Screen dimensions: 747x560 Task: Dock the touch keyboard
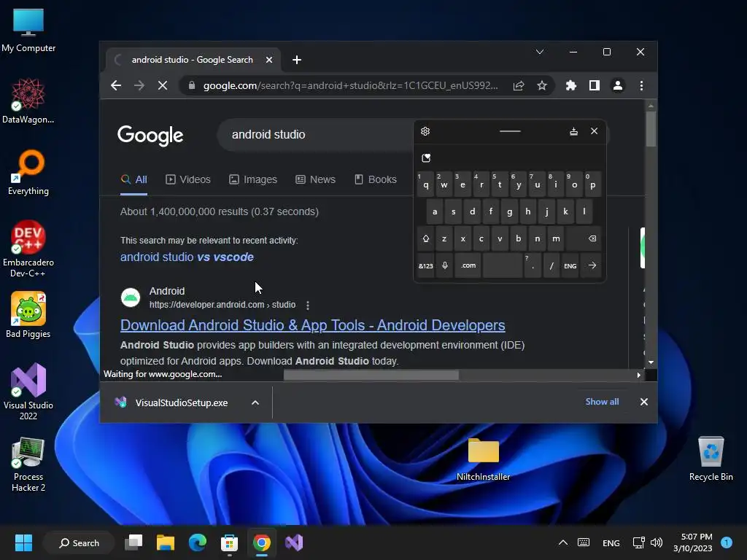click(x=573, y=131)
